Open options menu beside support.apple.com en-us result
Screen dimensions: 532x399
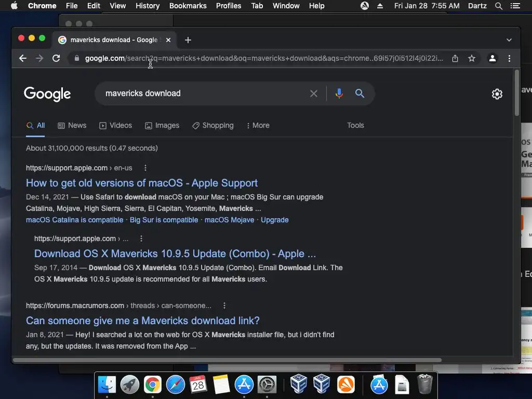point(145,168)
